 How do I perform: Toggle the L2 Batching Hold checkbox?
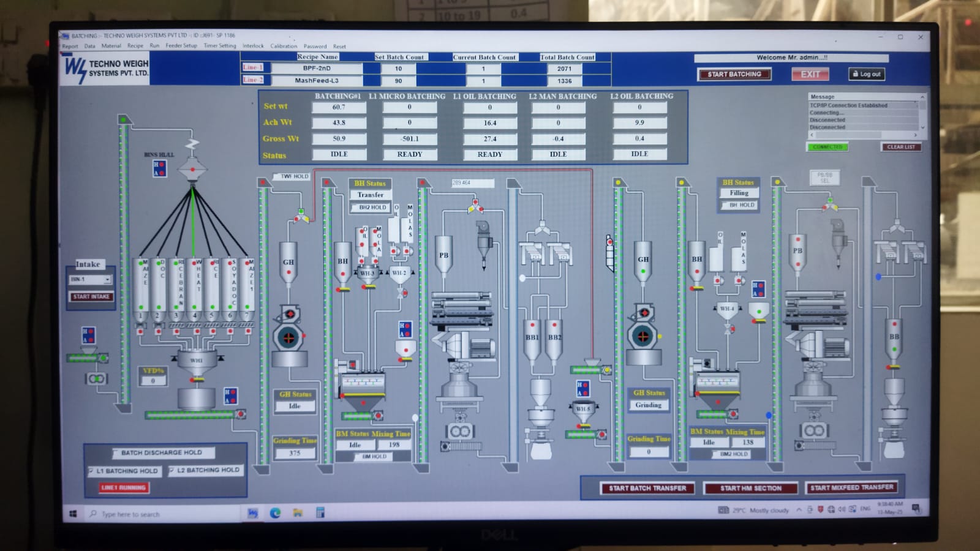coord(171,470)
